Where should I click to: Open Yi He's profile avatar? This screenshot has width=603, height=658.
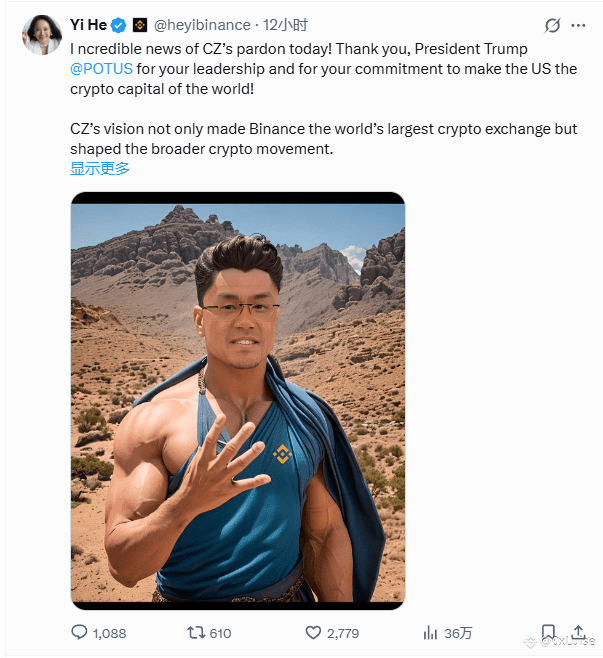pos(42,34)
